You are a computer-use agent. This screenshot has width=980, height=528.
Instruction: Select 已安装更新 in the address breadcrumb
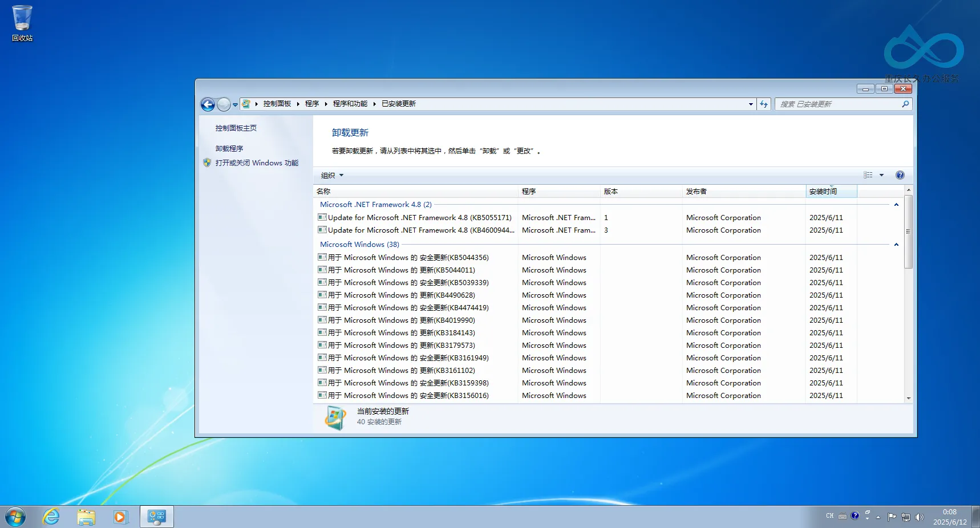pos(399,104)
